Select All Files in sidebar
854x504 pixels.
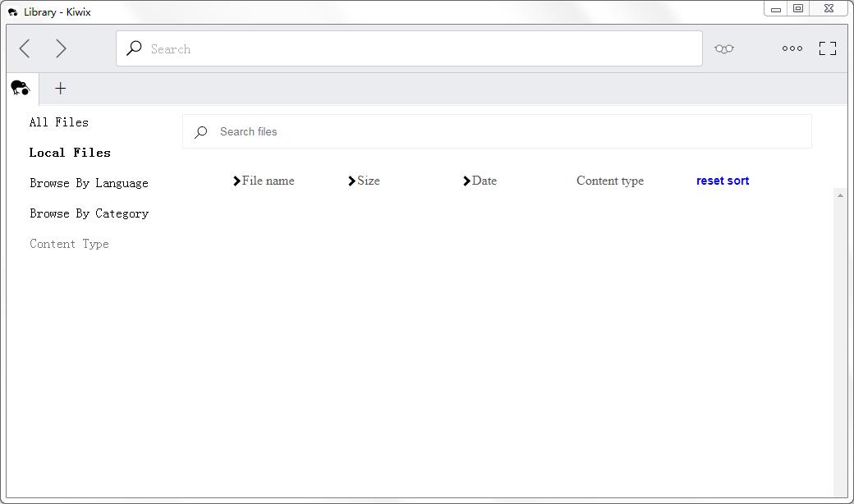58,122
